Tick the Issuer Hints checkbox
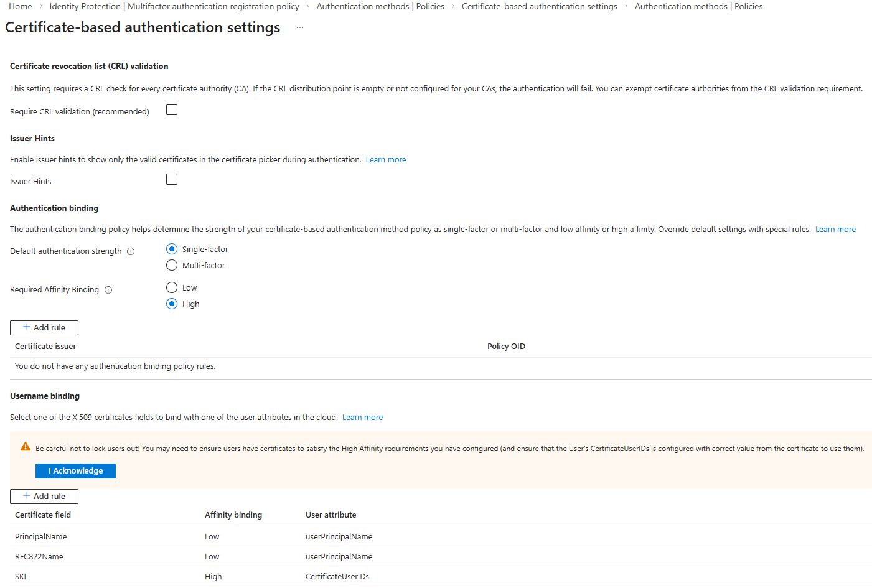Image resolution: width=872 pixels, height=588 pixels. [x=172, y=180]
